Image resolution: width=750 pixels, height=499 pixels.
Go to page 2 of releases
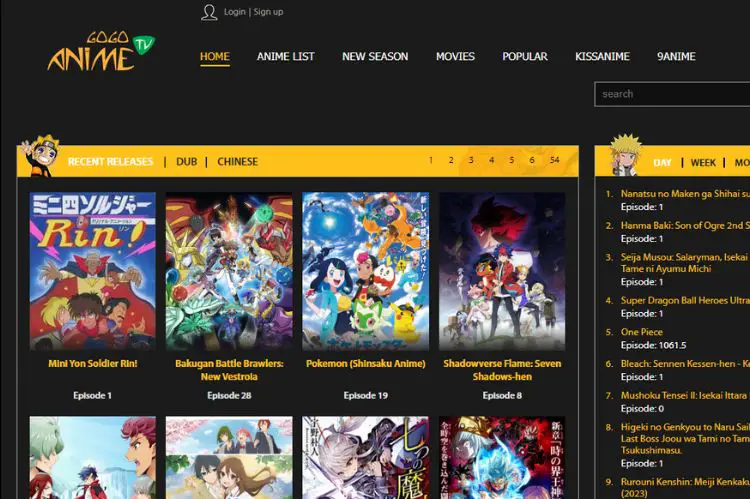(x=451, y=160)
